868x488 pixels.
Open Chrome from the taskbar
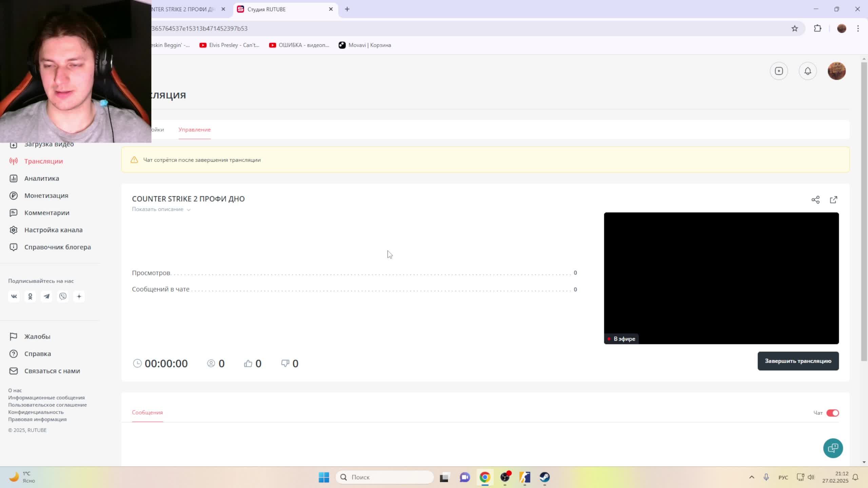click(485, 477)
